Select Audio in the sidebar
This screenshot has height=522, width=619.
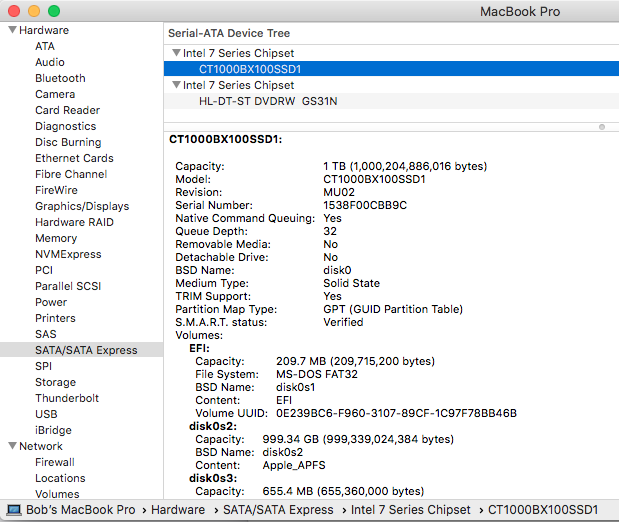(x=50, y=62)
